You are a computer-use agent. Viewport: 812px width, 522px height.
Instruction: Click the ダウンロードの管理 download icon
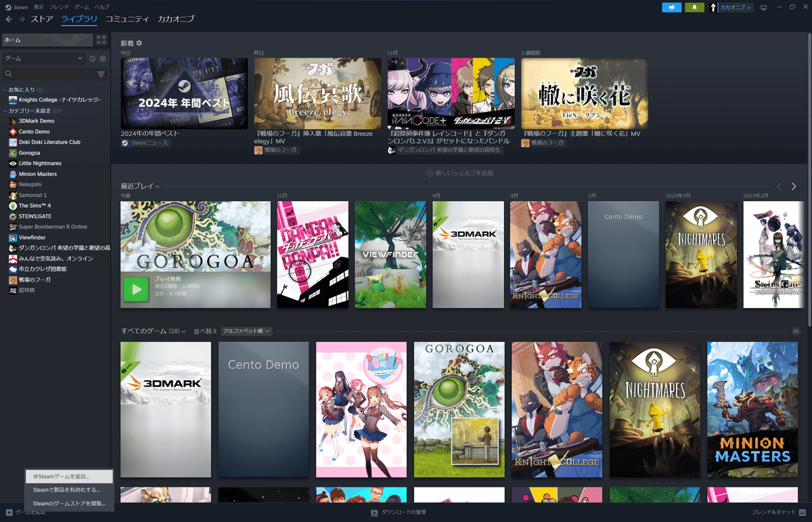374,513
